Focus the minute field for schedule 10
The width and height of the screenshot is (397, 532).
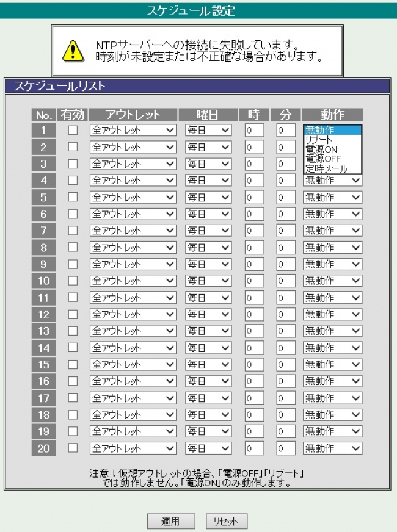(285, 281)
